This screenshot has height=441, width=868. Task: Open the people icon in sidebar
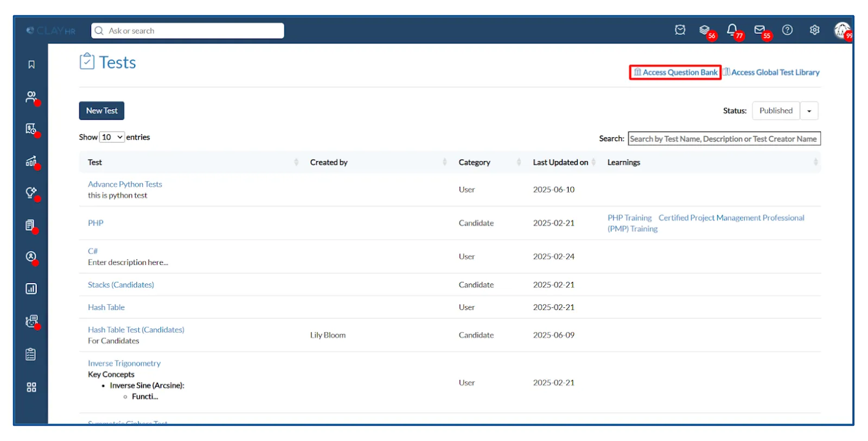(31, 97)
